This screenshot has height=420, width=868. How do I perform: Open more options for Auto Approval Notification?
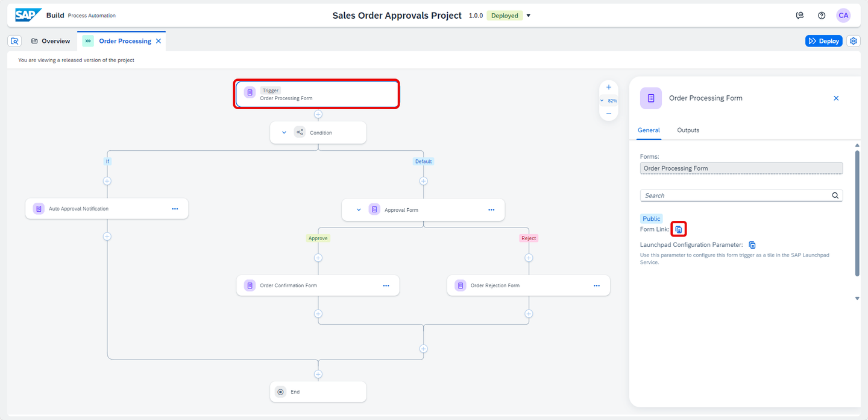(175, 209)
